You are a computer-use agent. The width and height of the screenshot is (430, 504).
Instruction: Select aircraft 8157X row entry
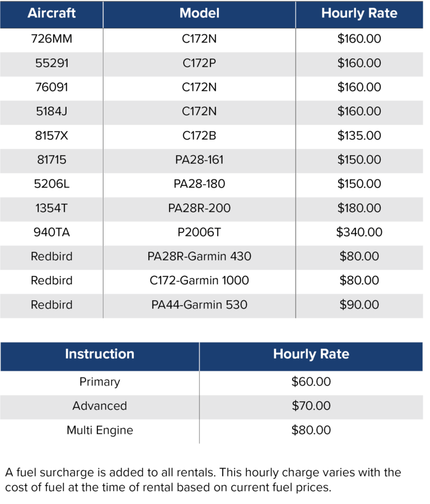52,136
